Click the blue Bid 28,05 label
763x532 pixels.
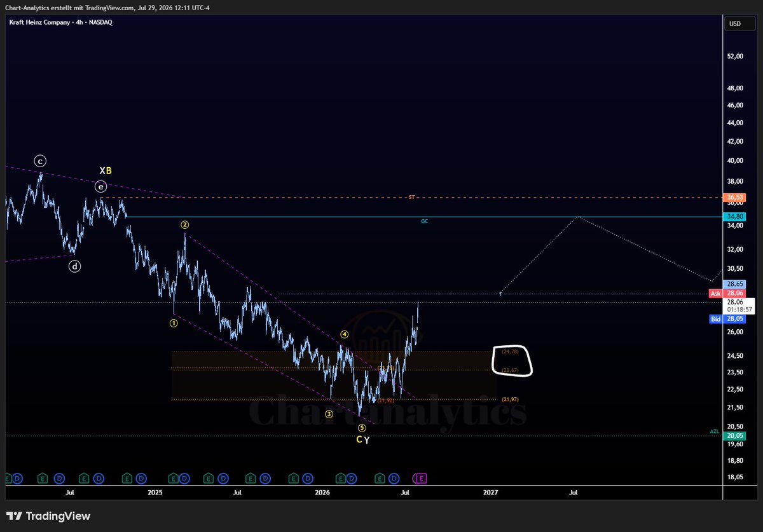pyautogui.click(x=727, y=319)
